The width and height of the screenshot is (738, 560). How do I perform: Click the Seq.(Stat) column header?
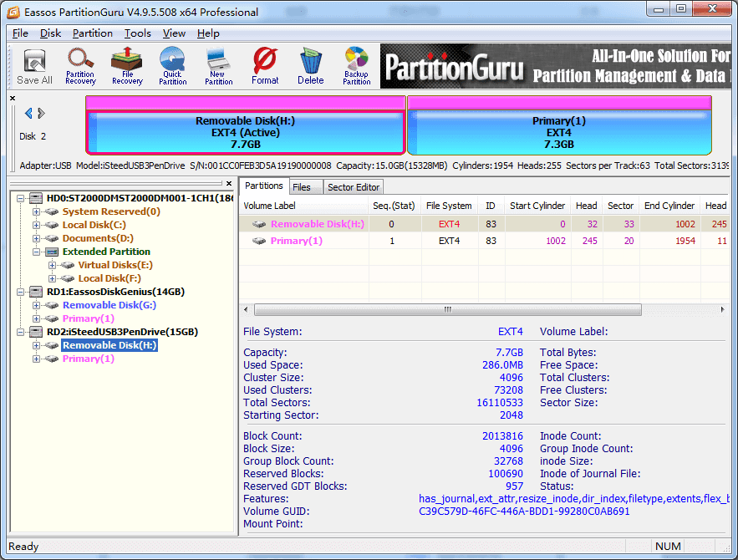394,206
